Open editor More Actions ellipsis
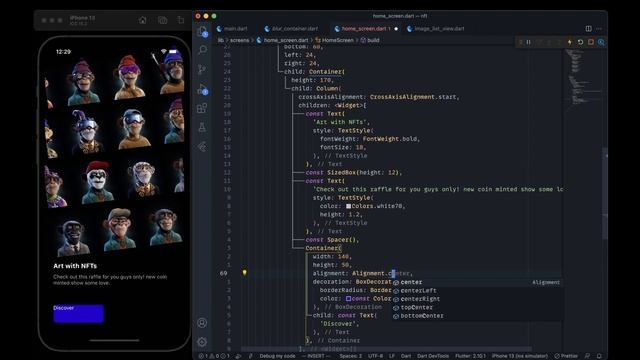The height and width of the screenshot is (360, 640). (x=599, y=29)
